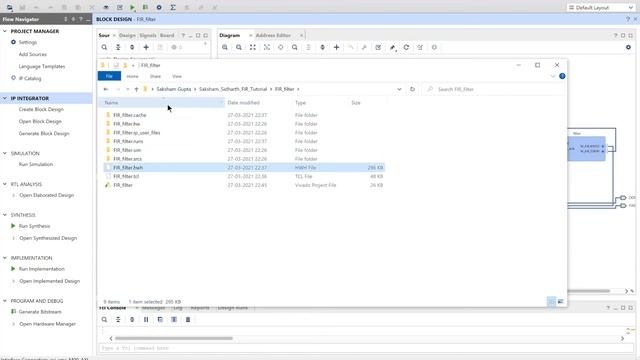The image size is (640, 360).
Task: Select the FIR_filter.hwh file row
Action: pos(244,168)
